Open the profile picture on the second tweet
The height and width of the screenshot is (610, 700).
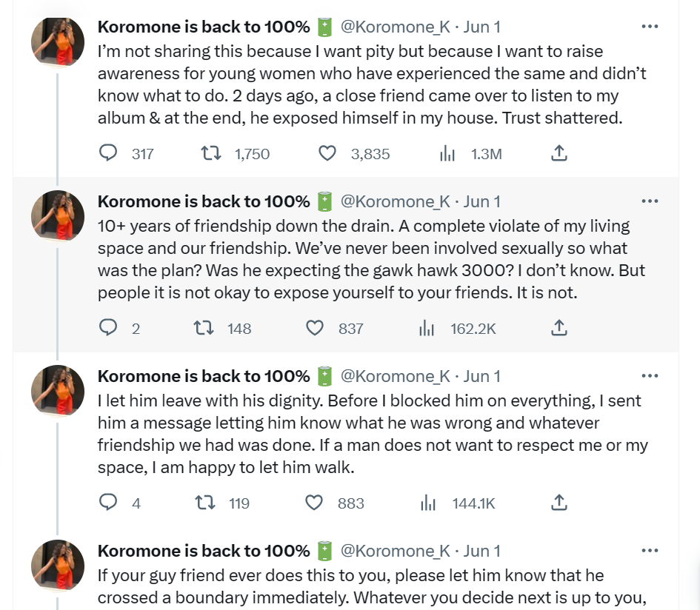57,215
